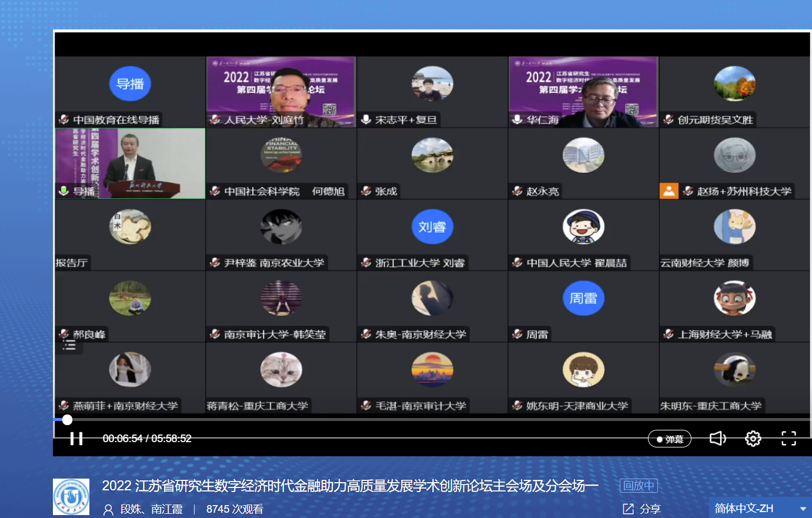Click the orange contact icon by 赵扬
The width and height of the screenshot is (812, 518).
[x=669, y=191]
